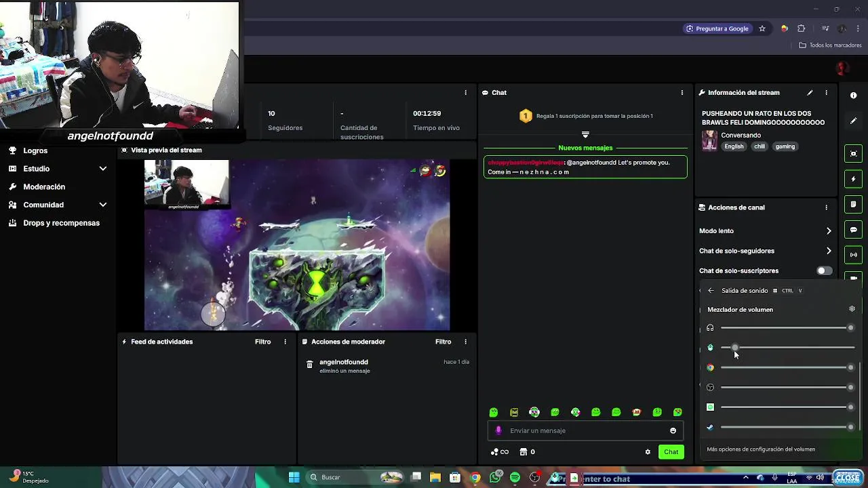The height and width of the screenshot is (488, 868).
Task: Click the Tiempo en vivo 00:12:59 stat
Action: tap(436, 120)
